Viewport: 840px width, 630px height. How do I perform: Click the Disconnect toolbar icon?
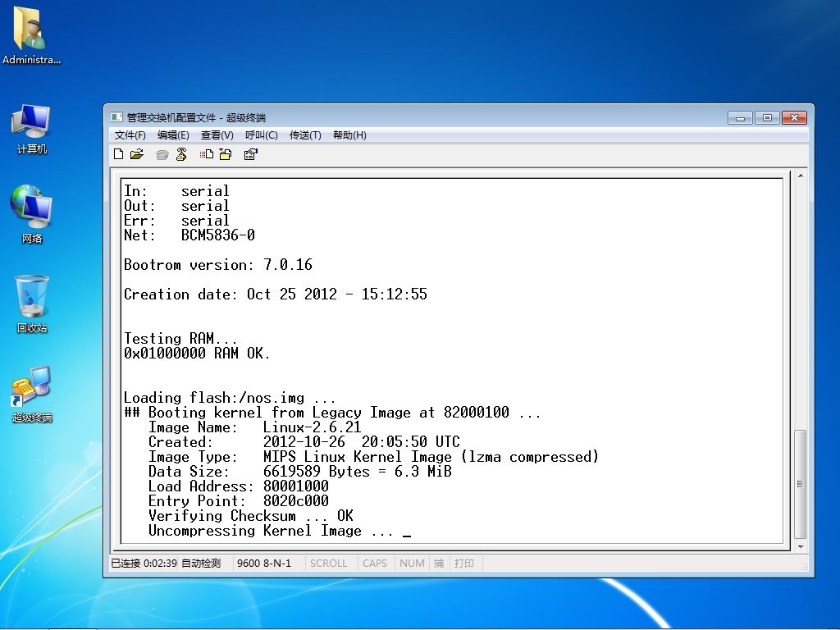click(x=181, y=154)
